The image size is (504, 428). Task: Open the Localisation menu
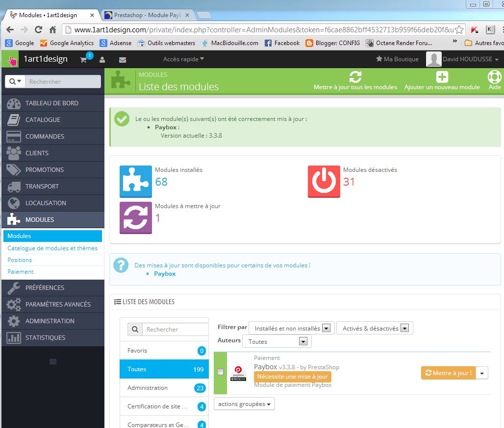tap(53, 203)
